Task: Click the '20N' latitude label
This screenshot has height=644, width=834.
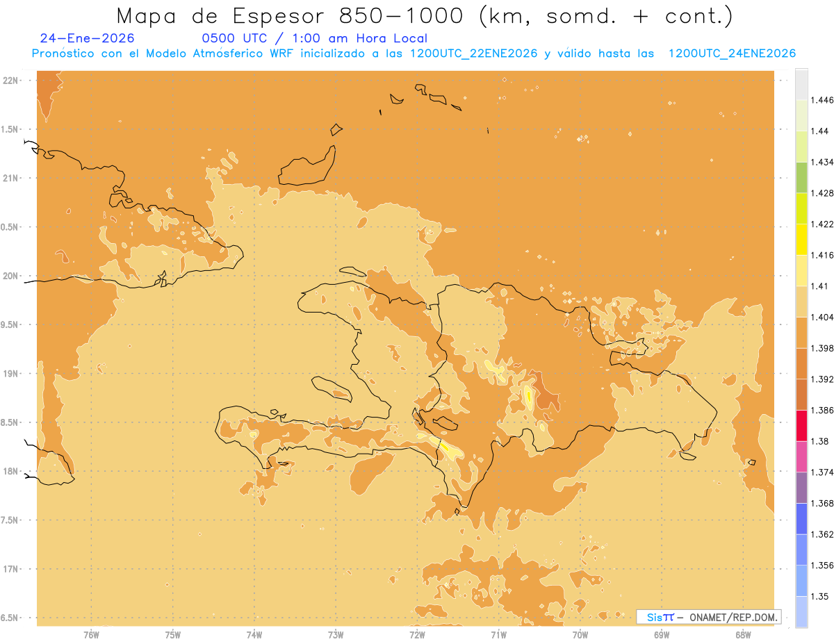Action: tap(12, 276)
